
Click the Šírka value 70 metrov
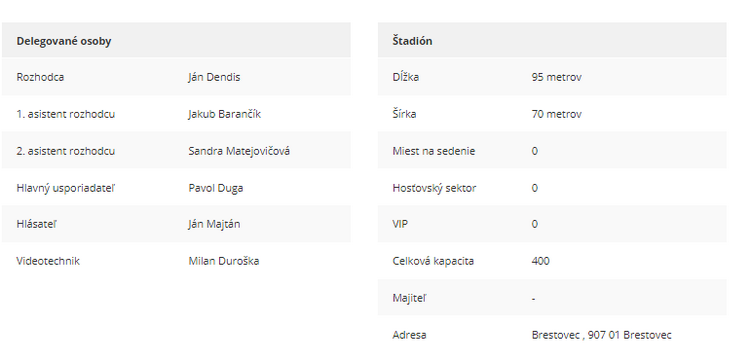pos(556,114)
